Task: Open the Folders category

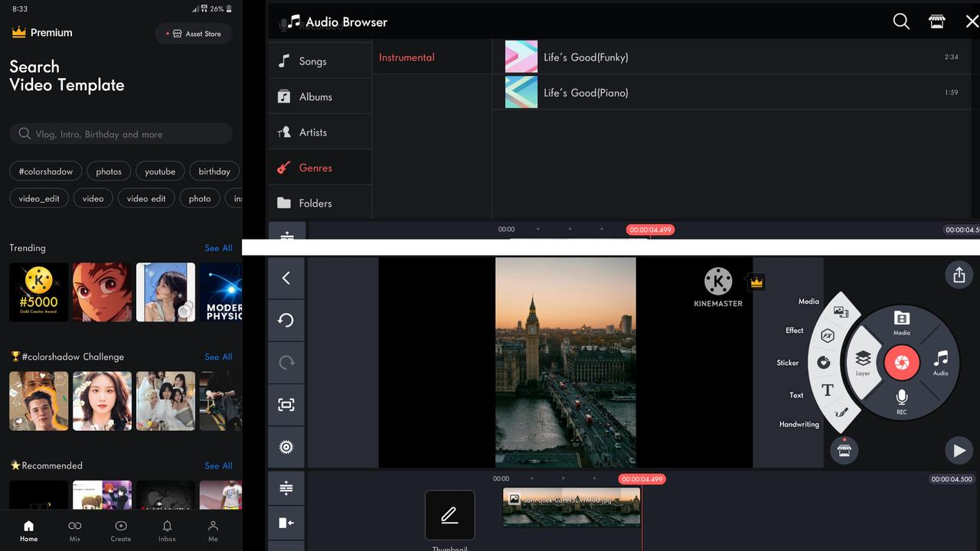Action: (319, 203)
